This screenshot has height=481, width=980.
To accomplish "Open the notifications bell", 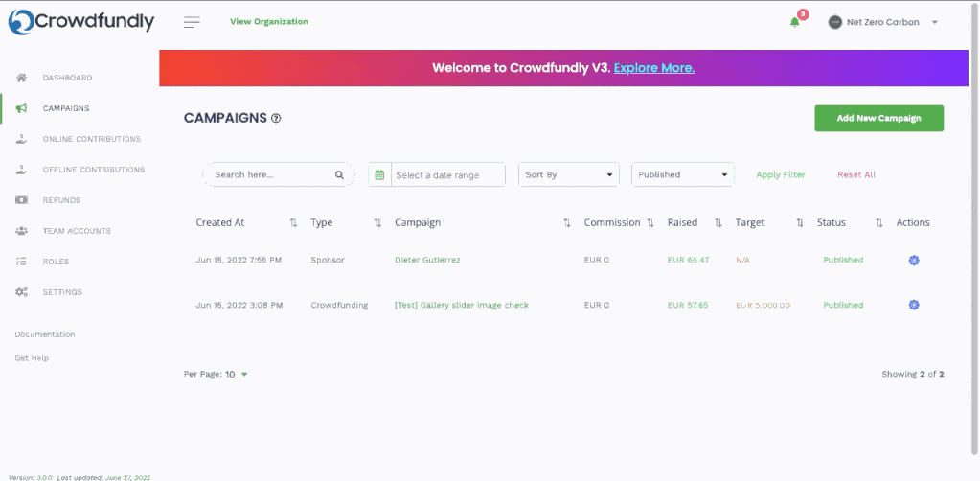I will pos(794,22).
